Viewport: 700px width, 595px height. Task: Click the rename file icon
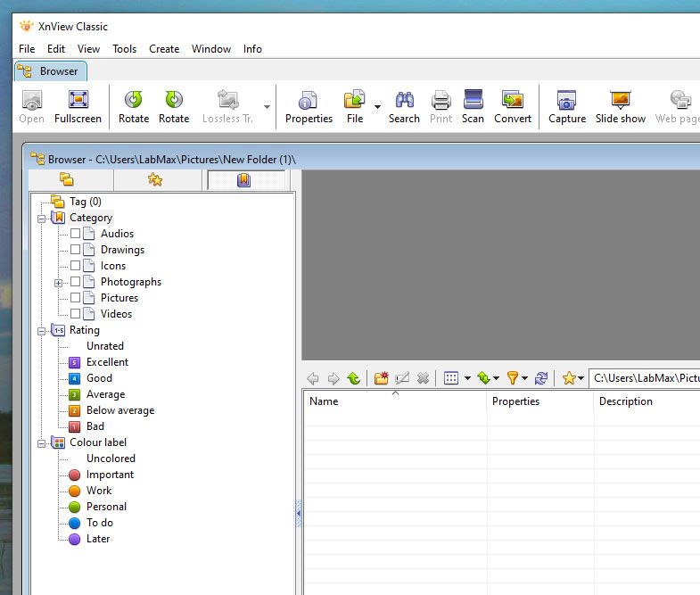(x=402, y=378)
